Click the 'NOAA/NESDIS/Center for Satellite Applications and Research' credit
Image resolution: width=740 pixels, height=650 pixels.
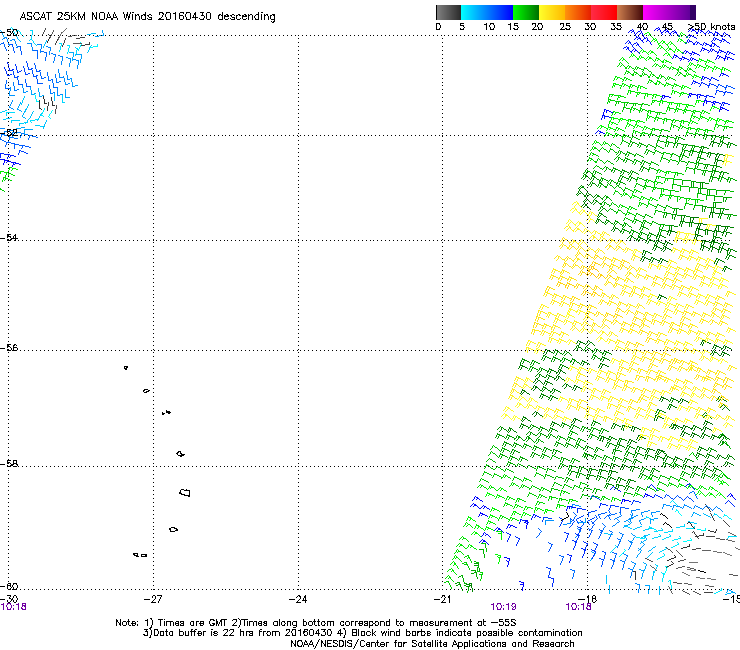click(432, 644)
